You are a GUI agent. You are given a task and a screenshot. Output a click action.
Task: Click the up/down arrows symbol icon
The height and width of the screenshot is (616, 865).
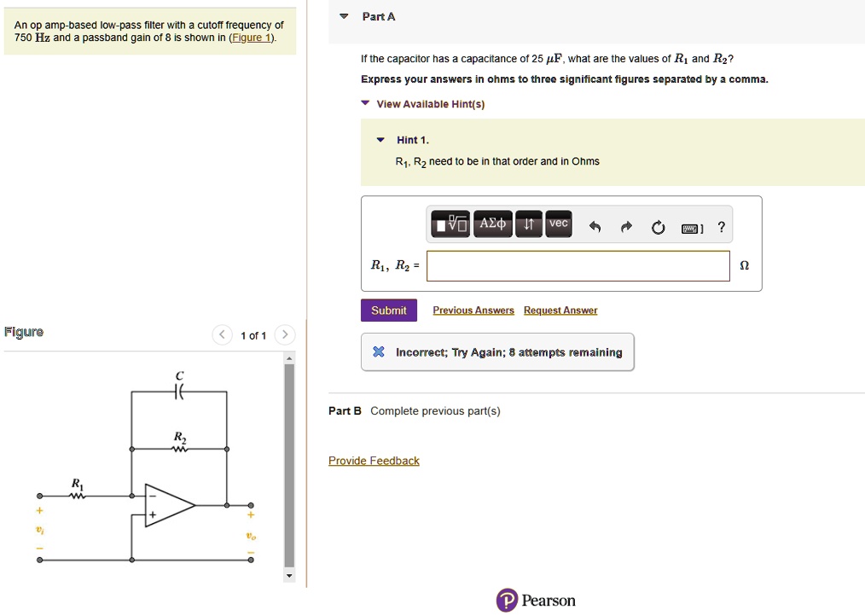click(x=527, y=223)
